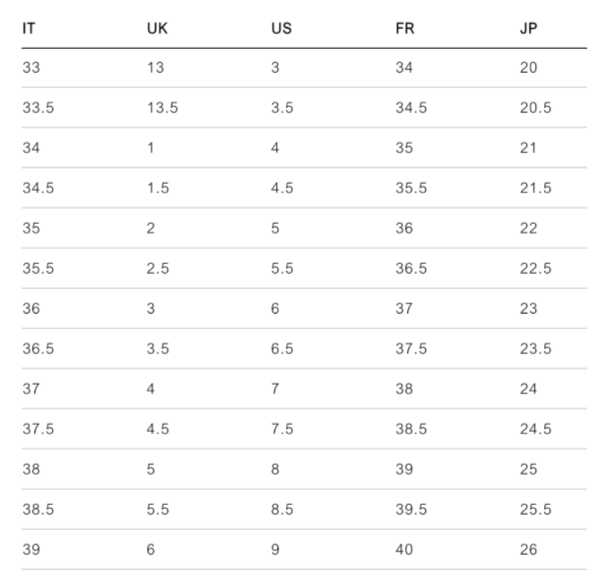Screen dimensions: 605x582
Task: Select UK size 13.5 cell
Action: tap(162, 108)
